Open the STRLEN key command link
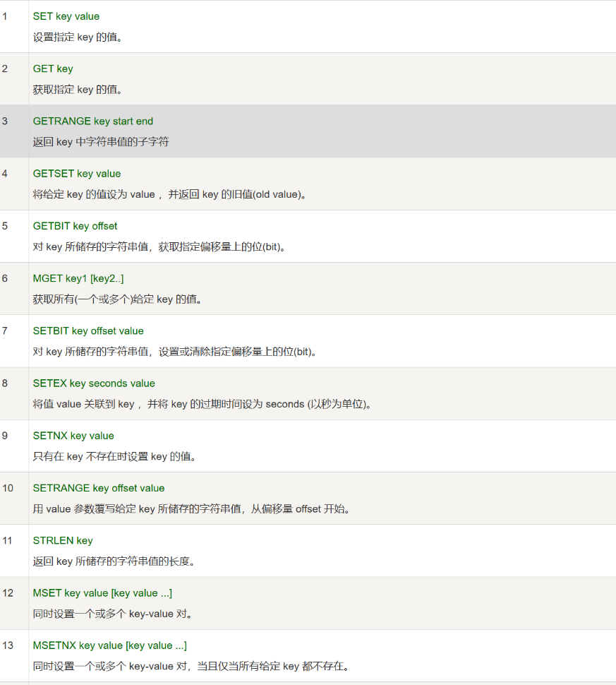This screenshot has width=616, height=685. [x=63, y=541]
